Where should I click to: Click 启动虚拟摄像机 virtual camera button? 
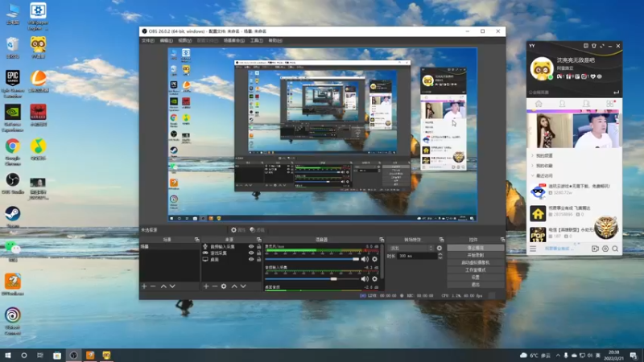476,263
